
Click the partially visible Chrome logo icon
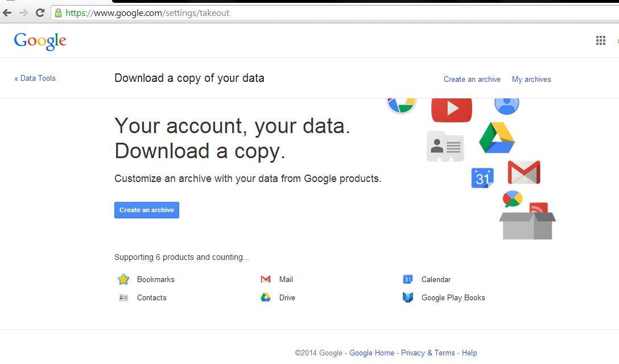pyautogui.click(x=401, y=106)
